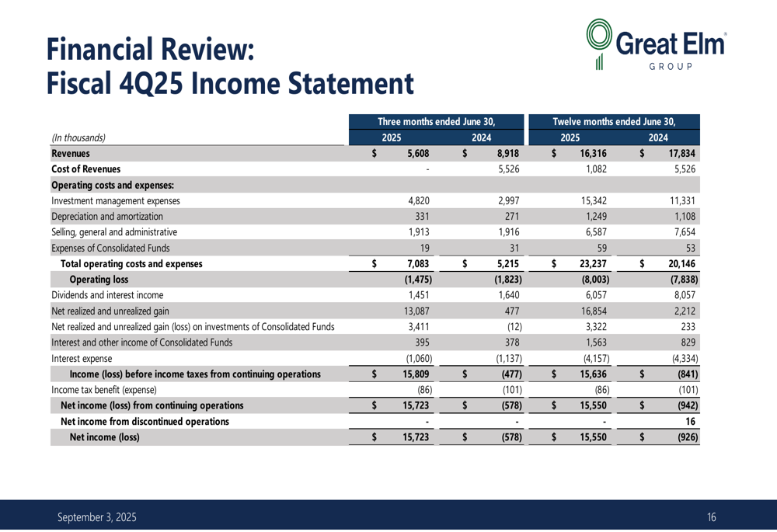
Task: Select Investment management value 4,820
Action: tap(419, 200)
